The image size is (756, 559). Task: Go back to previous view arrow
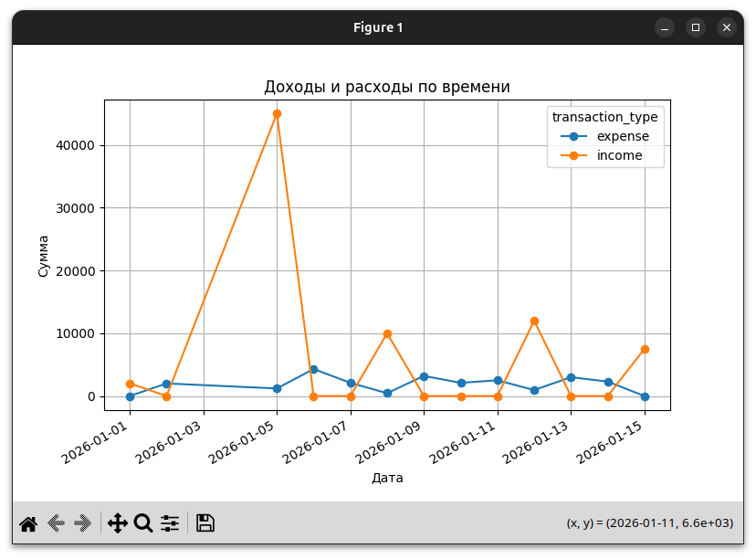pyautogui.click(x=56, y=523)
